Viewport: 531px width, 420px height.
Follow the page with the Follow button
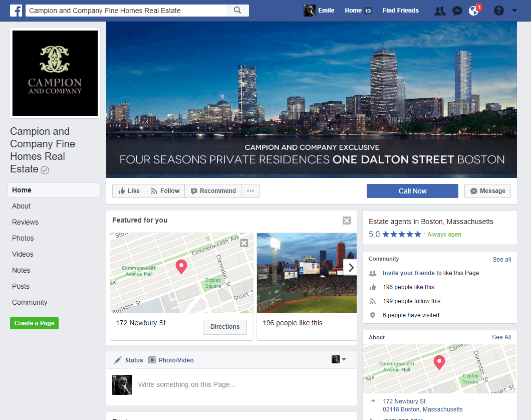(165, 191)
